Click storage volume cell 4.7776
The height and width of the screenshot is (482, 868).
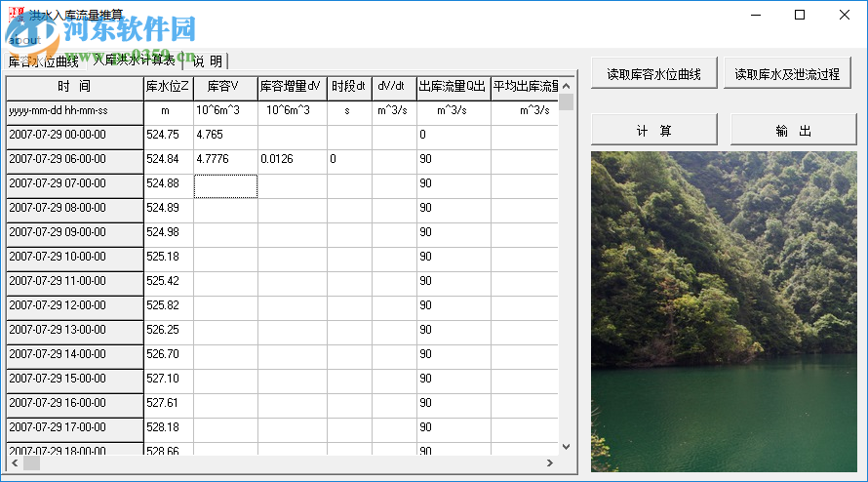coord(225,161)
